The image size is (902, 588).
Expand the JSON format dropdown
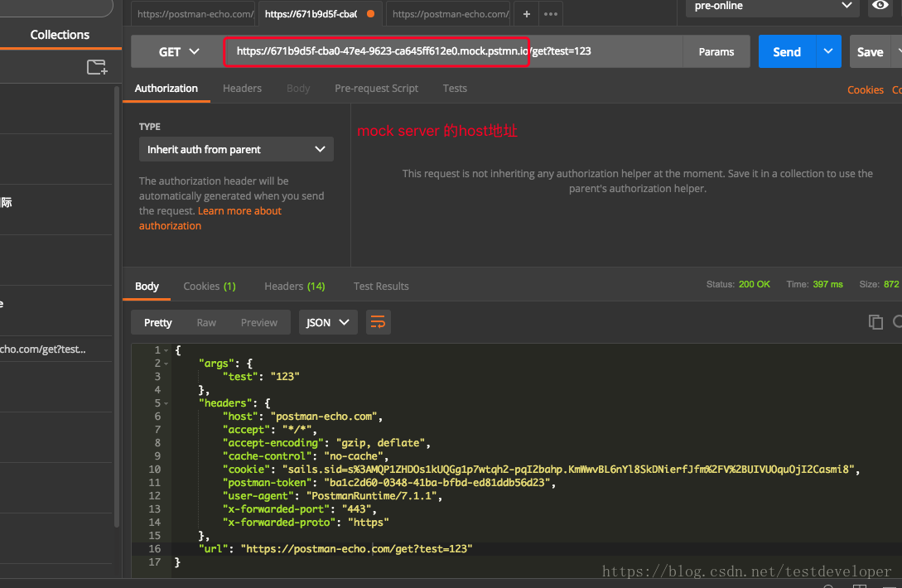tap(328, 322)
